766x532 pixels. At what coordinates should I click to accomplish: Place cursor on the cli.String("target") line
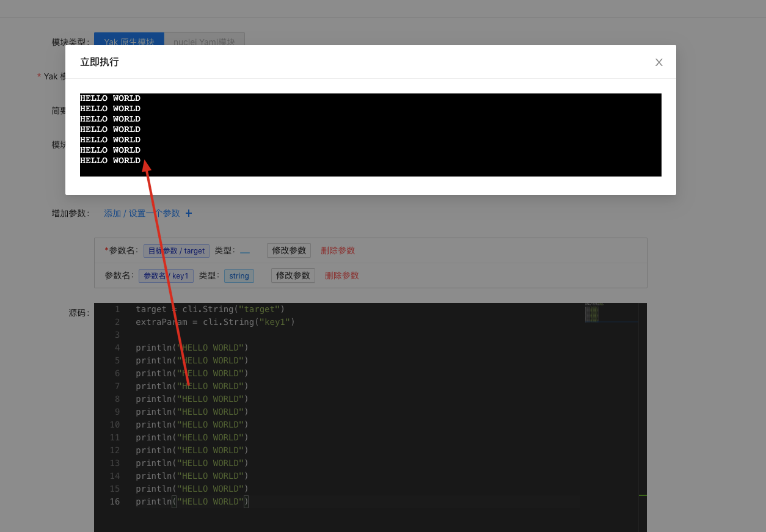pyautogui.click(x=210, y=309)
